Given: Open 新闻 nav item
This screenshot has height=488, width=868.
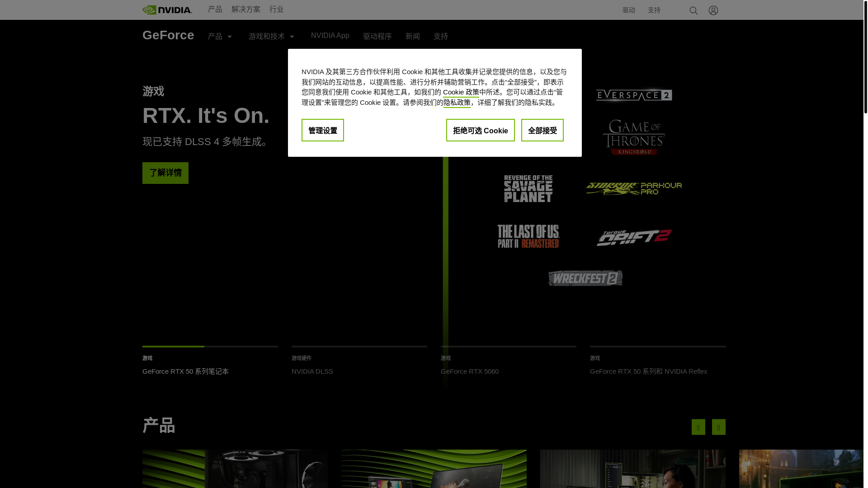Looking at the screenshot, I should (x=413, y=36).
